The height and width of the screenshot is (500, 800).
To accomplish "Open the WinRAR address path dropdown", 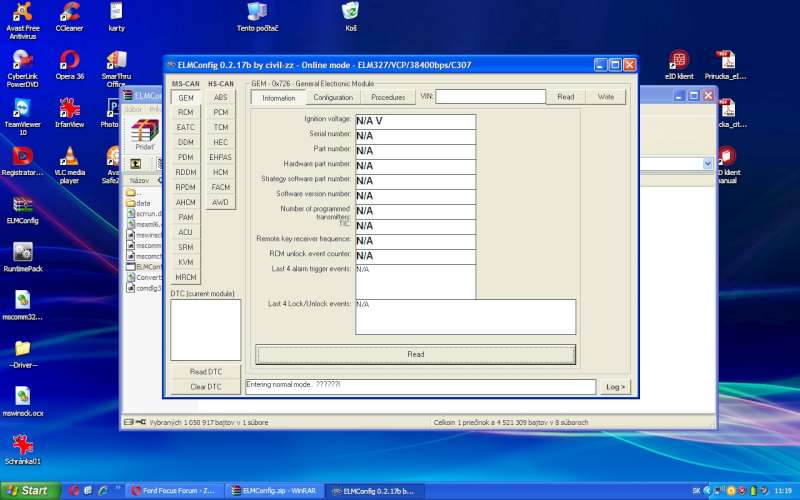I will [708, 163].
